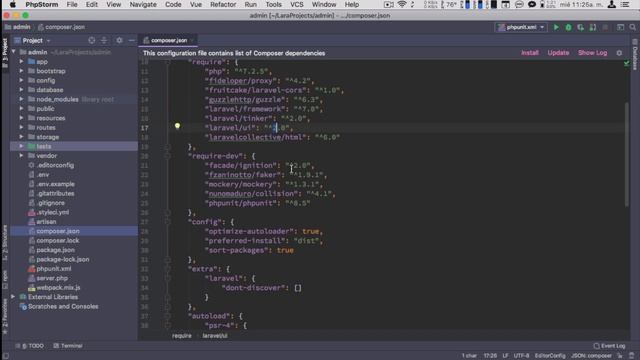The image size is (640, 360).
Task: Click the Install Composer link
Action: point(530,53)
